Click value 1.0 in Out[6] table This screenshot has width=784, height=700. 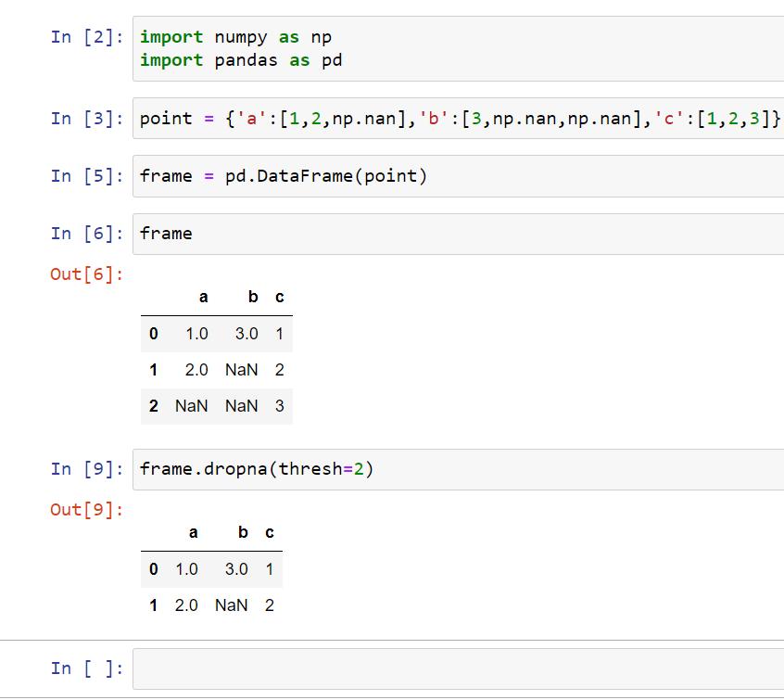click(197, 334)
